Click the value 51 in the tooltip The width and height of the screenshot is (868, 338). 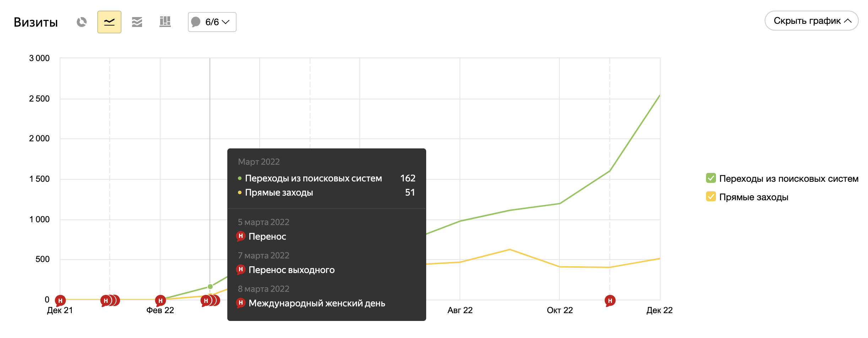point(410,192)
